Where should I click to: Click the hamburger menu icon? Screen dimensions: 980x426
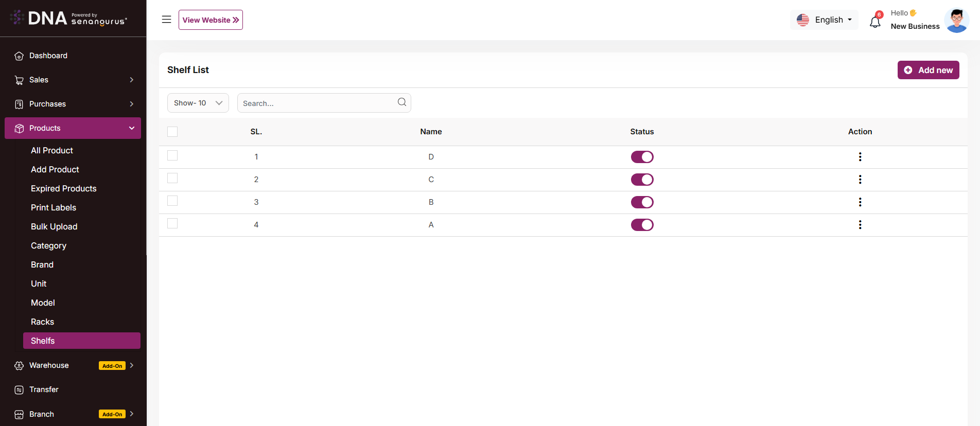(166, 20)
